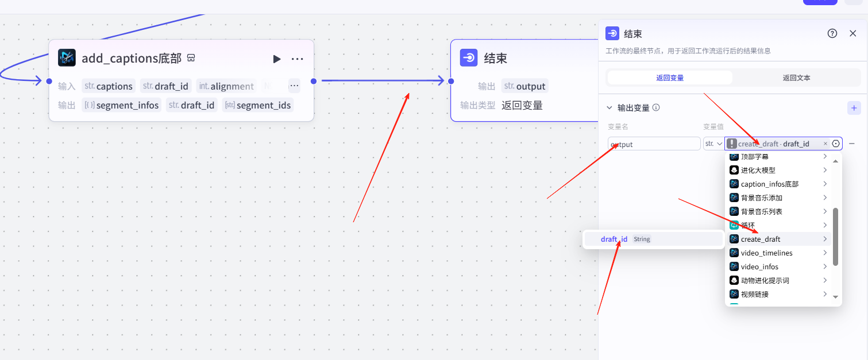The width and height of the screenshot is (868, 360).
Task: Click the variable picker target icon
Action: pyautogui.click(x=836, y=144)
